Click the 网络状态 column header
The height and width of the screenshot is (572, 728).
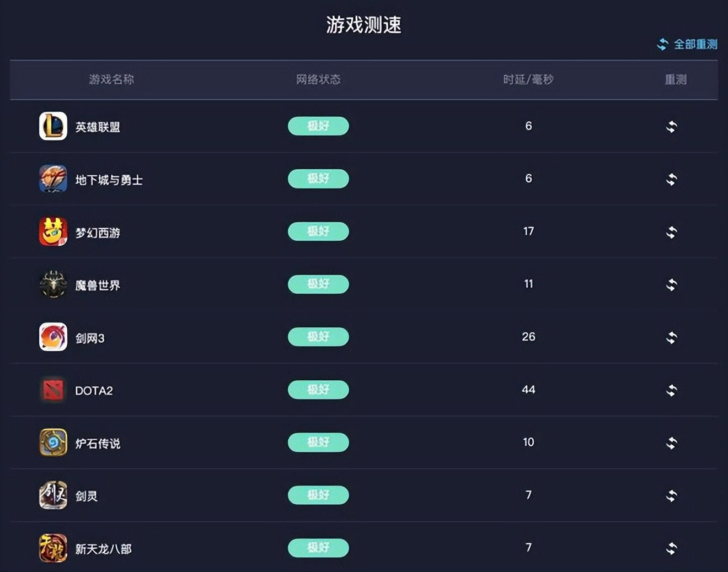click(318, 79)
